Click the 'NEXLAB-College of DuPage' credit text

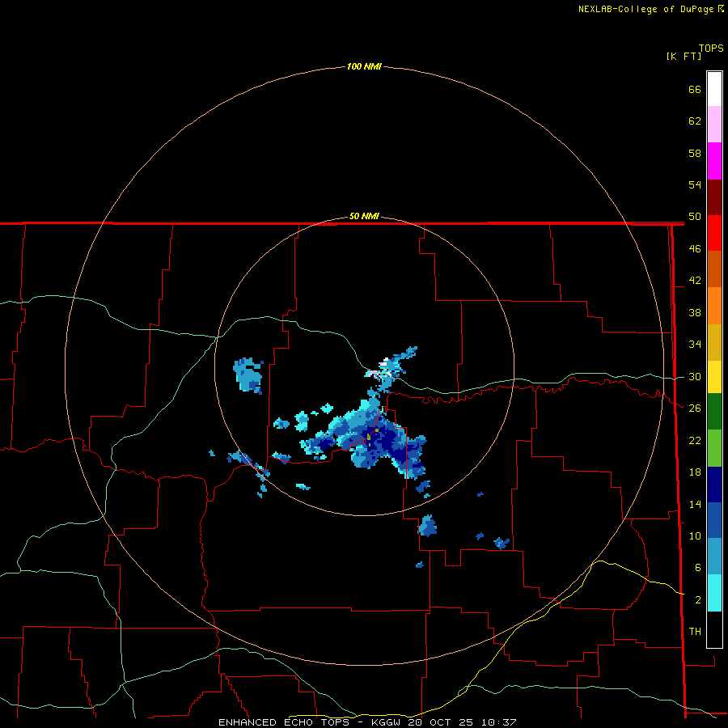(x=648, y=9)
